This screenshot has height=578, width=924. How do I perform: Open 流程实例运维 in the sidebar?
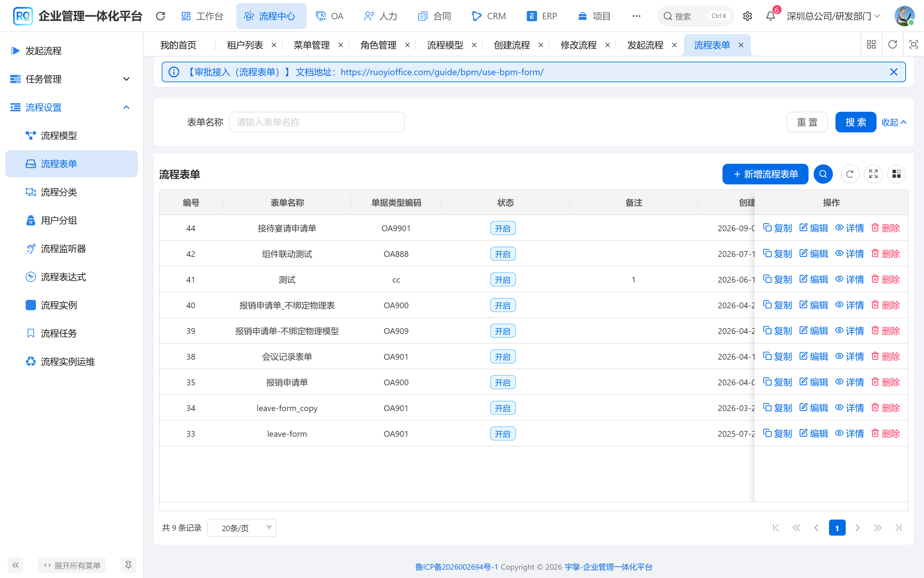tap(72, 361)
